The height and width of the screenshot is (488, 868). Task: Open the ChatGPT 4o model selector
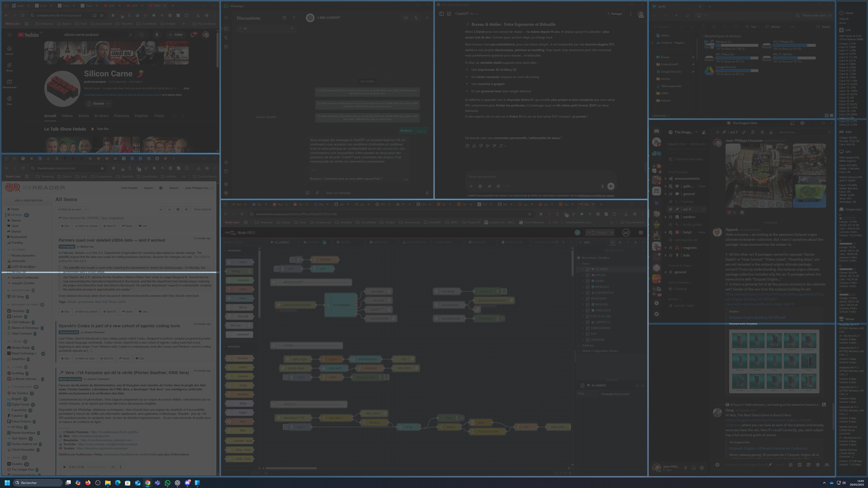(x=466, y=14)
